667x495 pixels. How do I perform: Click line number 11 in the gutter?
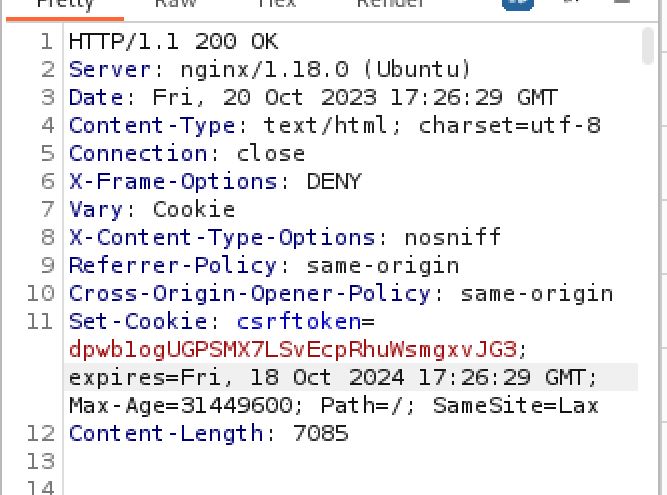(39, 322)
